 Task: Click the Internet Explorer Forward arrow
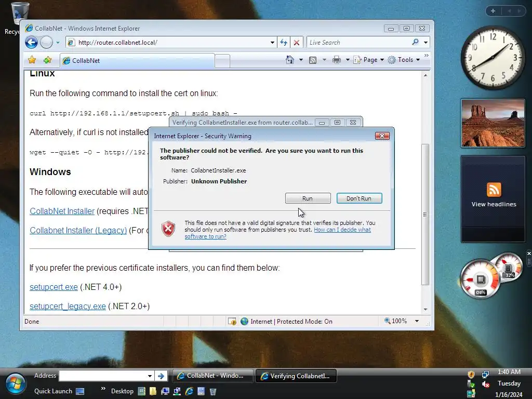[46, 43]
